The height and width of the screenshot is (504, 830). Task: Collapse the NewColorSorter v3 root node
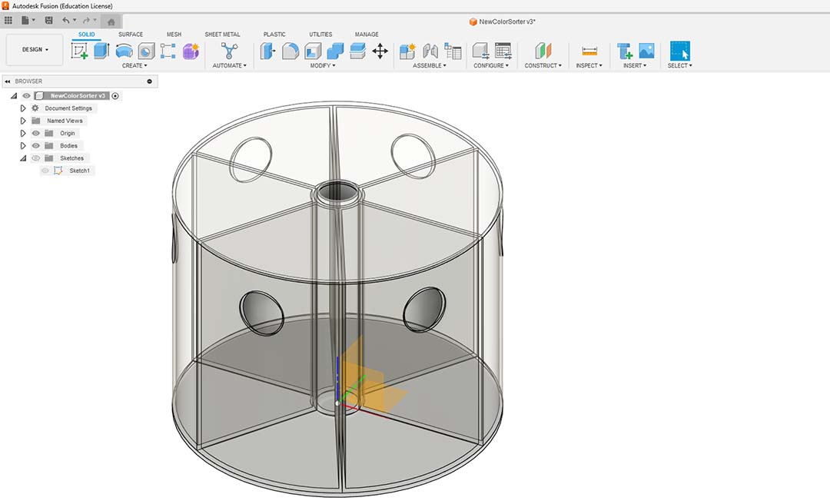click(14, 96)
